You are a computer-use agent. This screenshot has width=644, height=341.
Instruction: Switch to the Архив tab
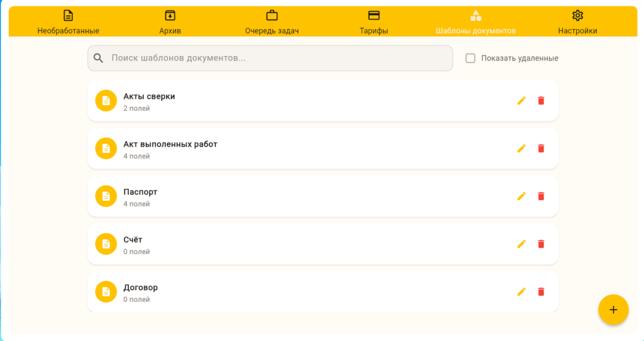pos(170,22)
